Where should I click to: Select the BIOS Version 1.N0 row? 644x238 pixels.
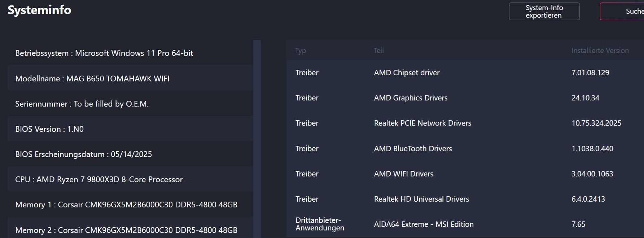point(130,129)
